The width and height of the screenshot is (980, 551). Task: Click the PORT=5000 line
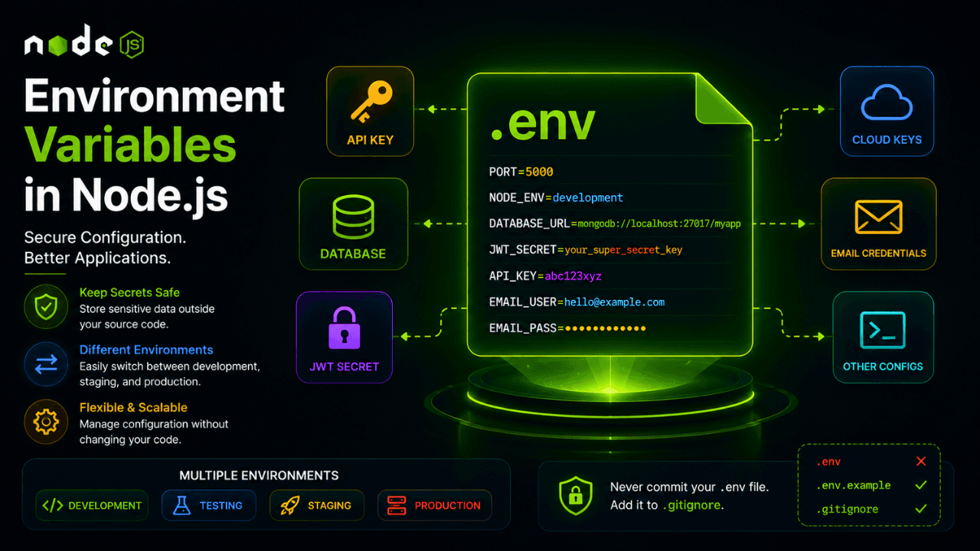521,171
